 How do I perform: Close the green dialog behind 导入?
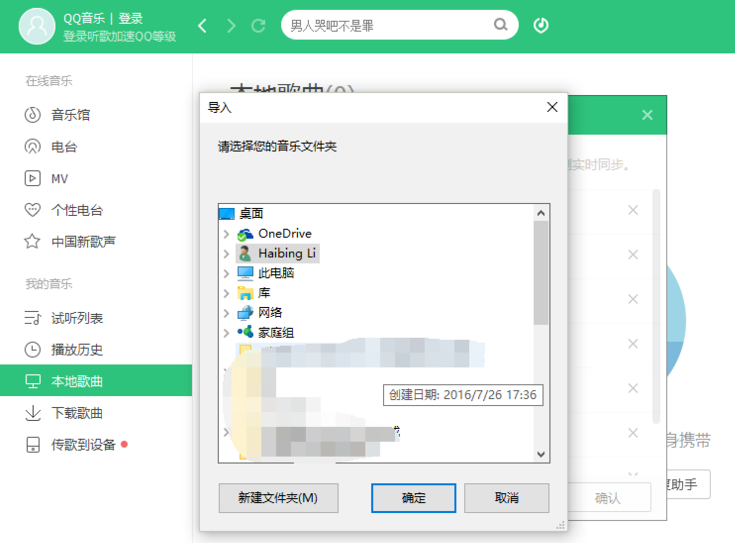[x=647, y=115]
